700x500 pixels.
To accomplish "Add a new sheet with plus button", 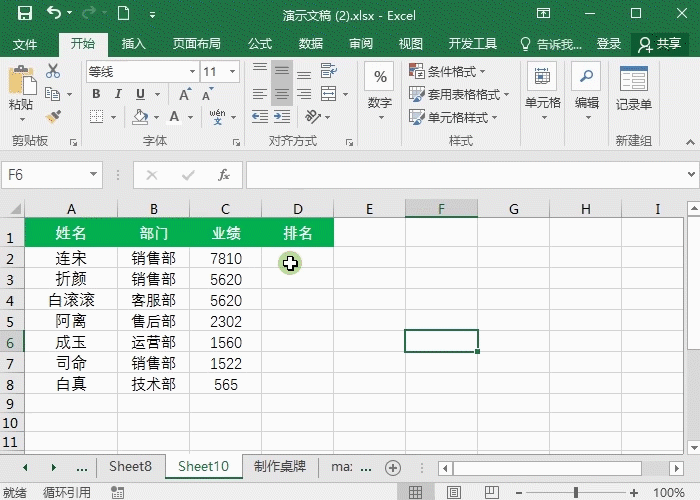I will pos(393,468).
